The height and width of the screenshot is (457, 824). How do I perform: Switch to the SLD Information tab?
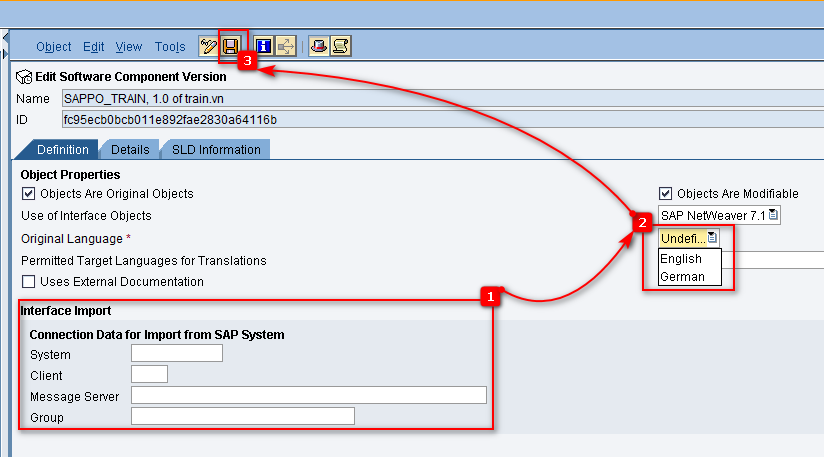point(216,150)
